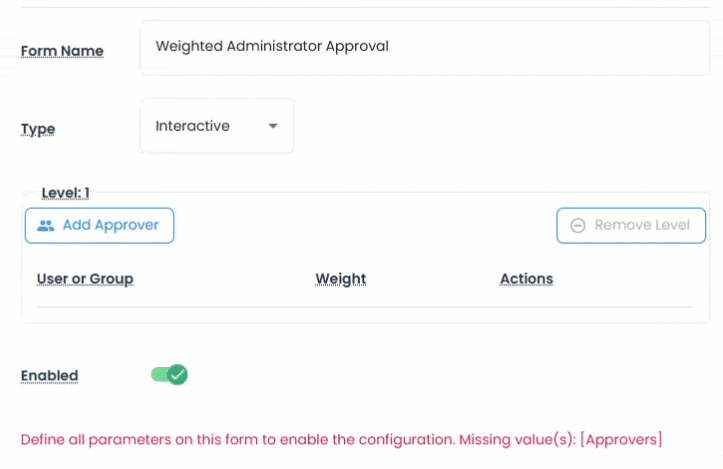Image resolution: width=723 pixels, height=469 pixels.
Task: Click the Weighted Administrator Approval text
Action: pos(272,46)
